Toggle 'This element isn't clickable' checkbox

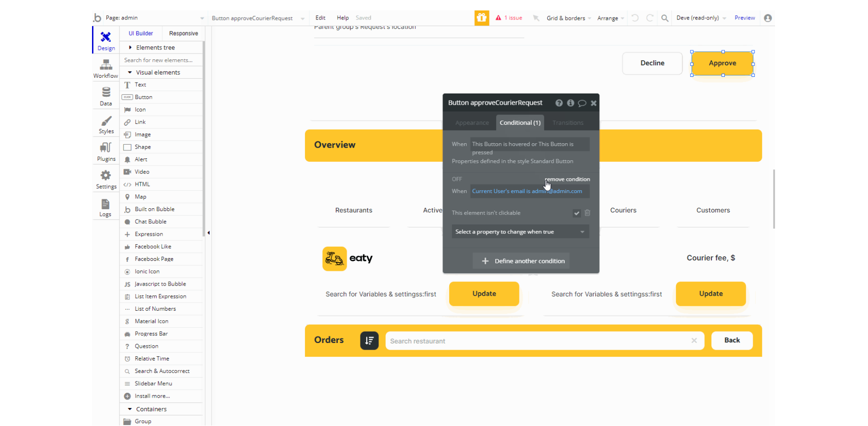point(576,213)
